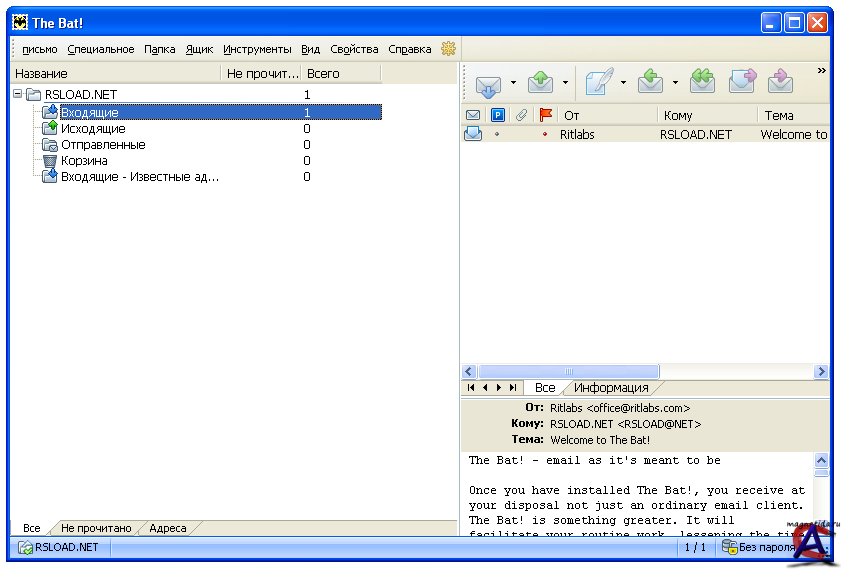The width and height of the screenshot is (841, 571).
Task: Create a new message with quill icon
Action: (598, 83)
